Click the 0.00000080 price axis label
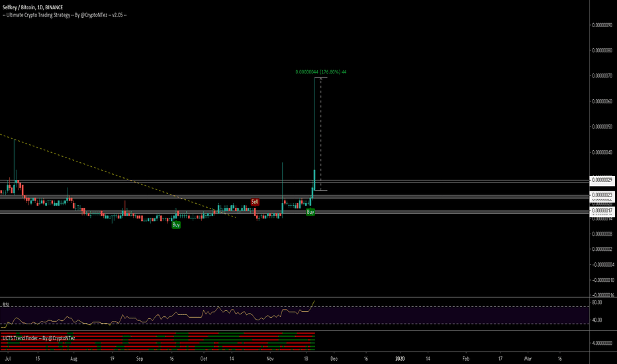Viewport: 617px width, 364px height. 602,50
